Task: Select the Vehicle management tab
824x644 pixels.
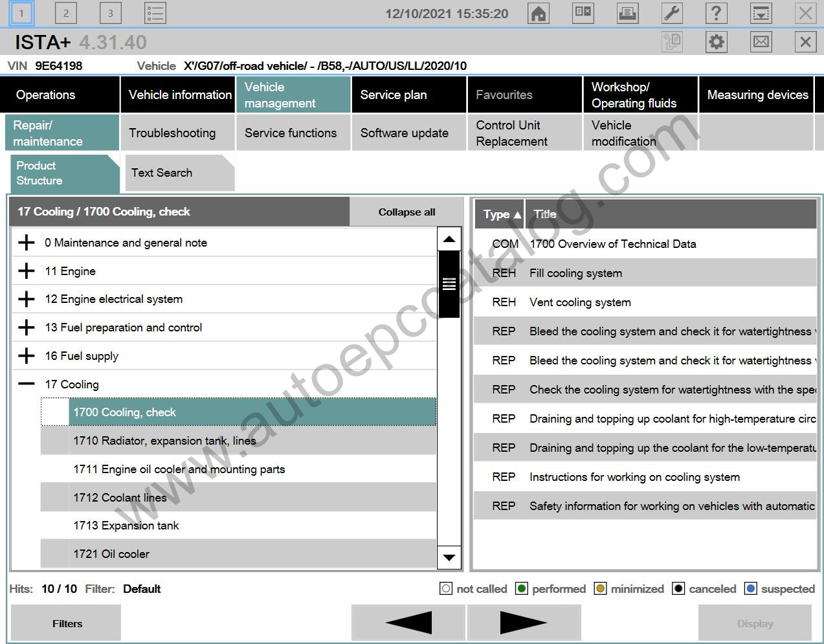Action: 294,94
